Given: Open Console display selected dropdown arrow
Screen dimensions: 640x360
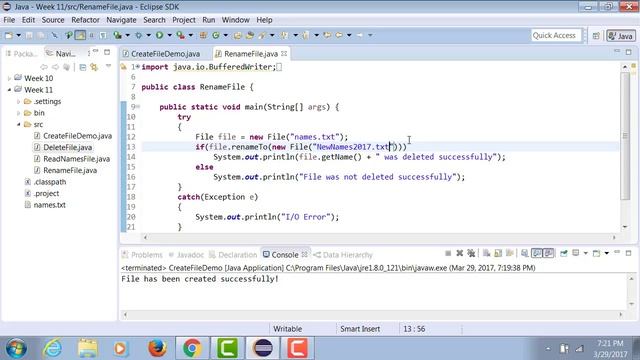Looking at the screenshot, I should [x=585, y=253].
